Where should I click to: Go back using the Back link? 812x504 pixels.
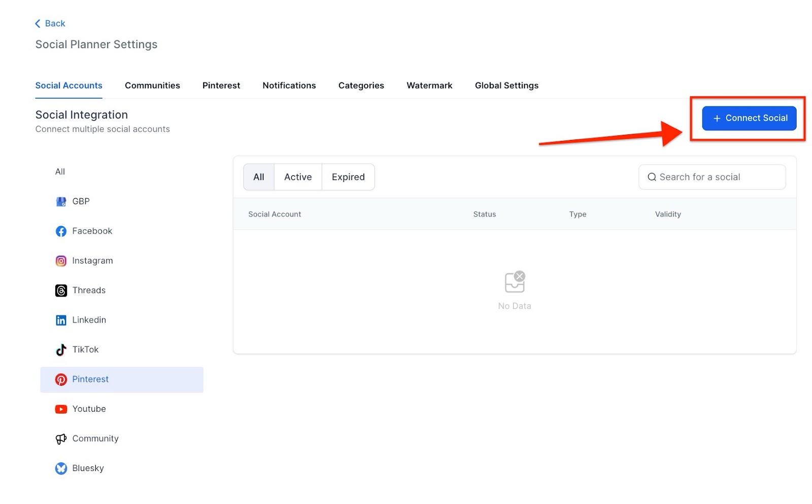50,23
